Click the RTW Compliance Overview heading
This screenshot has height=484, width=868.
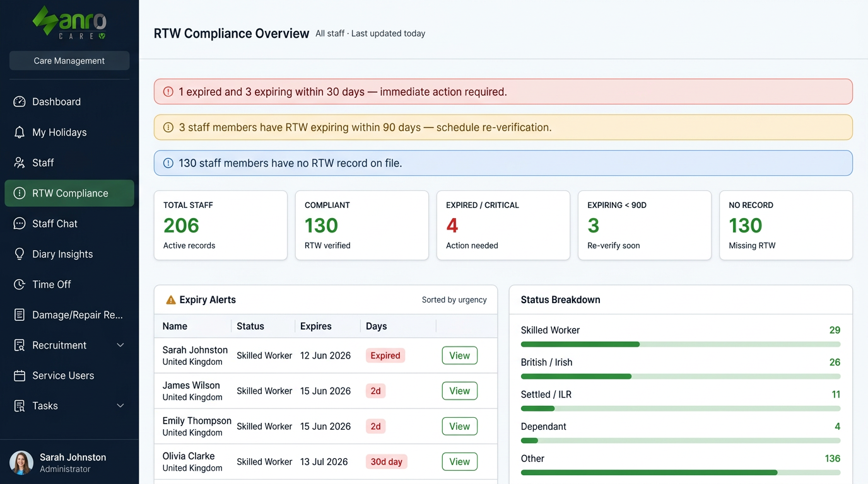[232, 33]
